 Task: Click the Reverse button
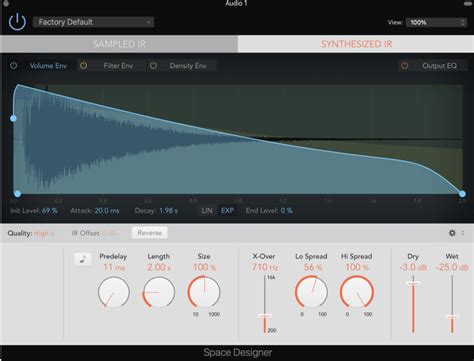[x=150, y=233]
